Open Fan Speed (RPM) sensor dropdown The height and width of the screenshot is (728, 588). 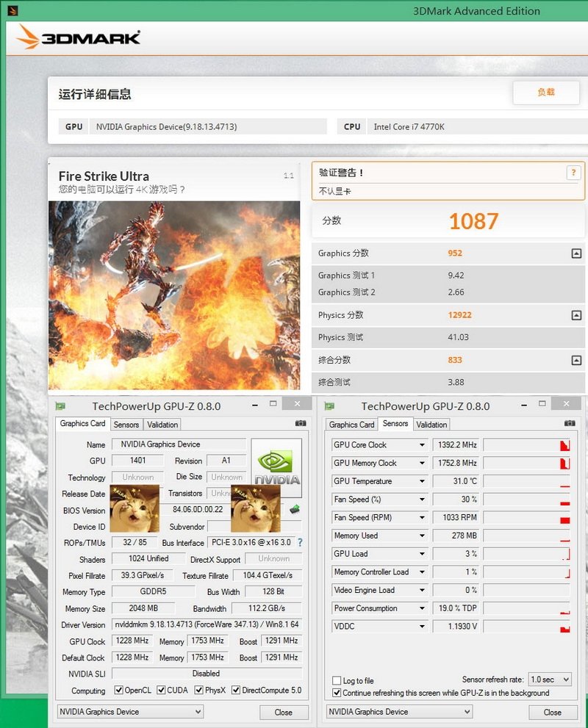[x=422, y=517]
